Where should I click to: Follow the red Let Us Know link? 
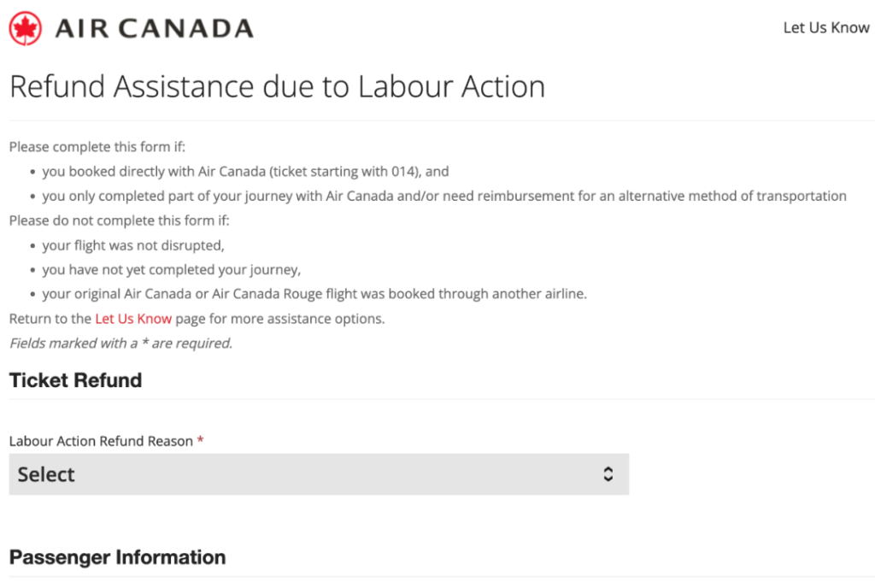[133, 319]
